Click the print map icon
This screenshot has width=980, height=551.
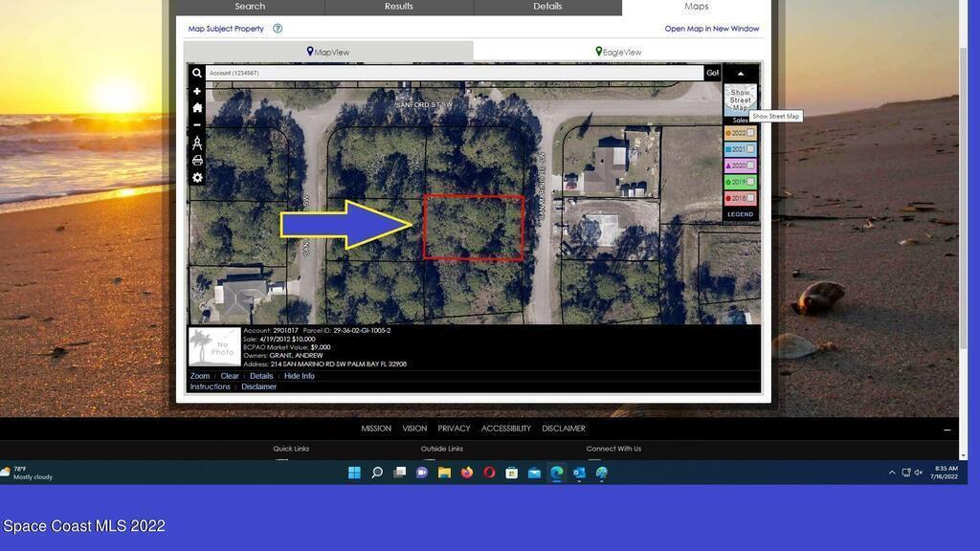(197, 161)
